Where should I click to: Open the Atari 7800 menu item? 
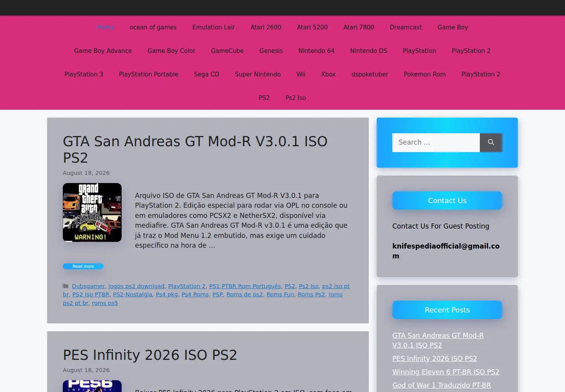[x=359, y=27]
